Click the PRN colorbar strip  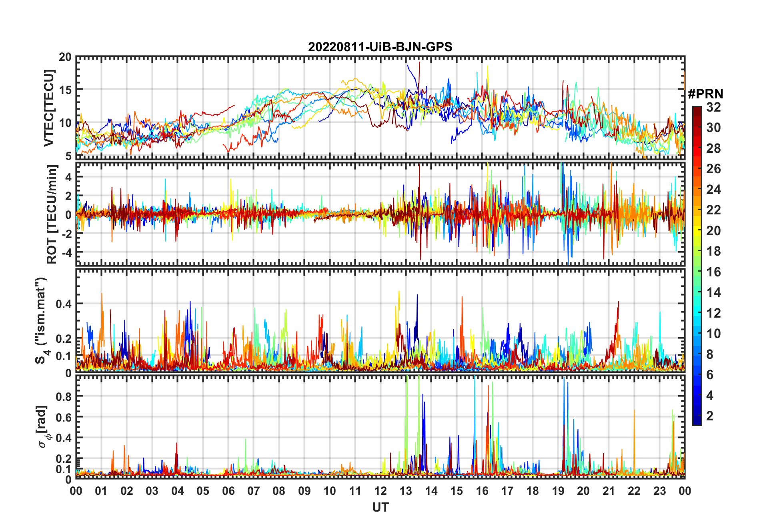[x=697, y=266]
